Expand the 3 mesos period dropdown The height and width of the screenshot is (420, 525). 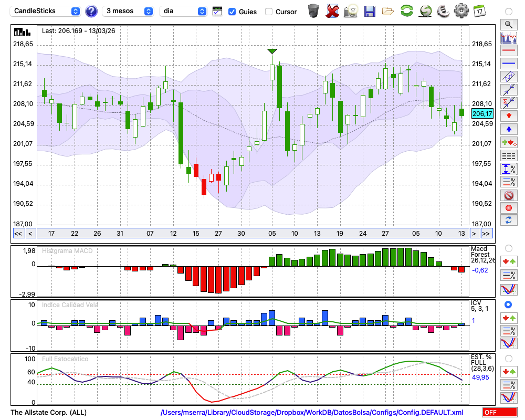(x=128, y=11)
